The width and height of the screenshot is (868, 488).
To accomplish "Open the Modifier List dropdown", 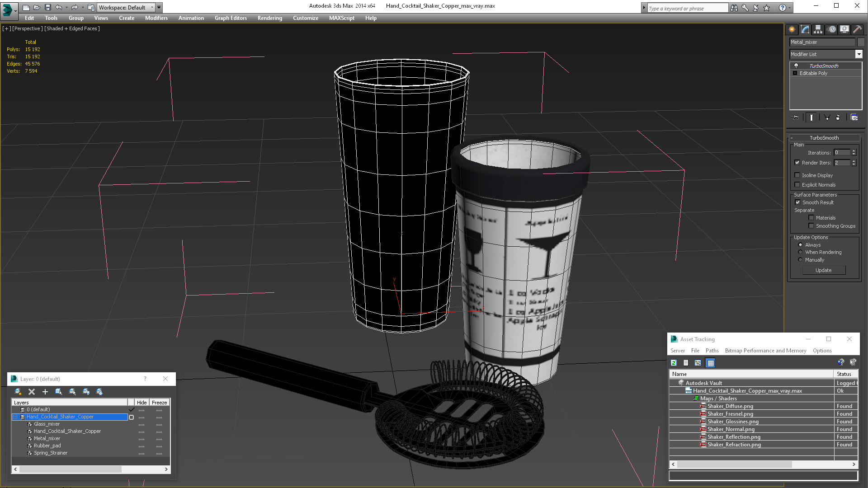I will [859, 54].
